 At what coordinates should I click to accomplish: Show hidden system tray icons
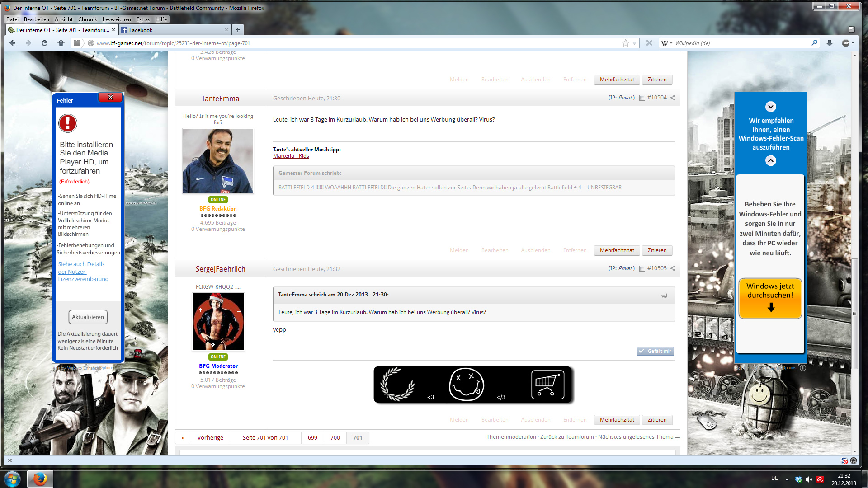787,479
